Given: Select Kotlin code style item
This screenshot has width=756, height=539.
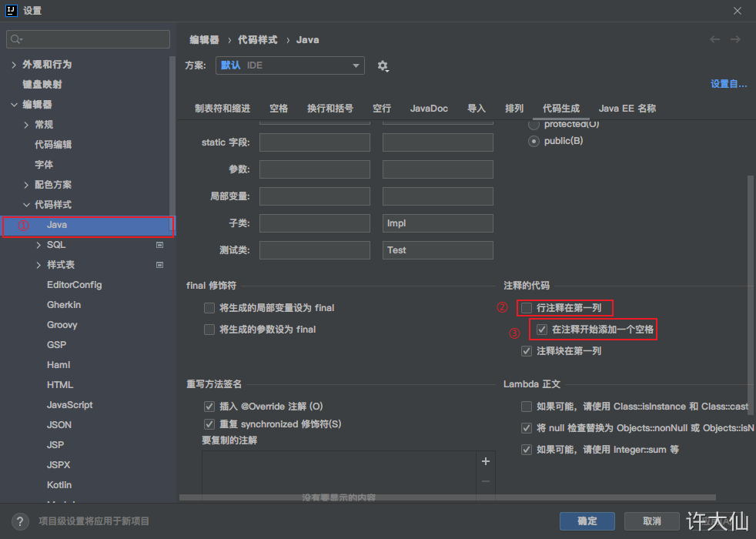Looking at the screenshot, I should point(59,485).
